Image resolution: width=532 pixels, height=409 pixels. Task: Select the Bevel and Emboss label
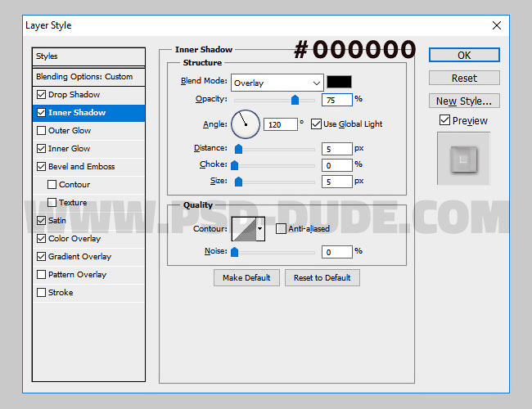[81, 167]
